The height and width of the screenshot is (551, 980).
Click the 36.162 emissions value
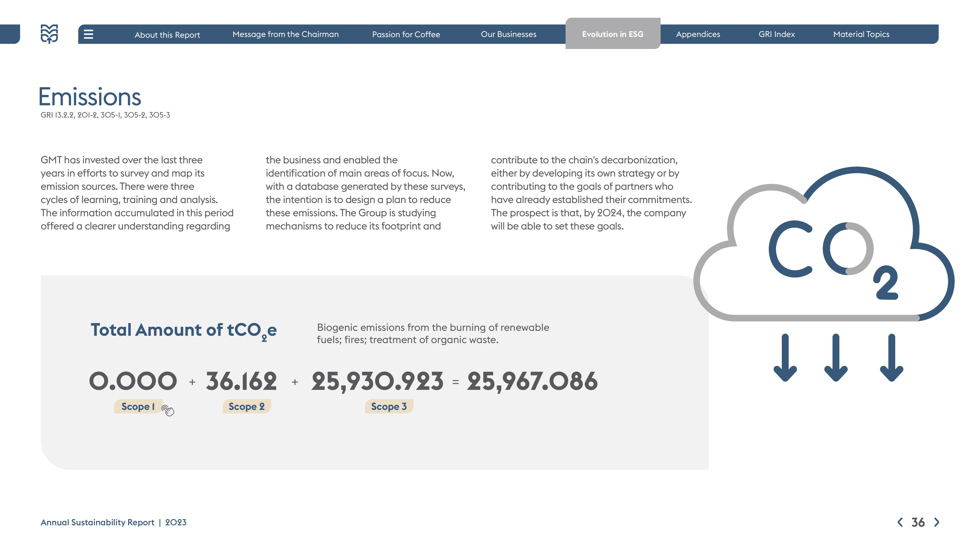[241, 381]
